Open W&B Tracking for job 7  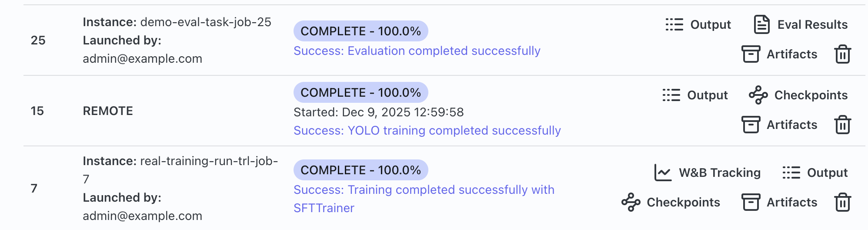click(x=708, y=173)
